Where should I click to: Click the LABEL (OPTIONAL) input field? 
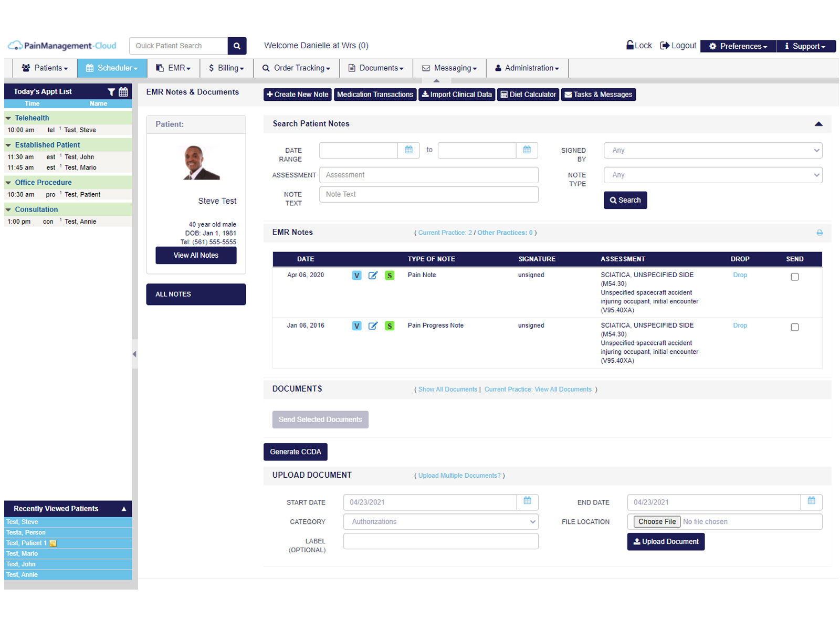click(441, 541)
